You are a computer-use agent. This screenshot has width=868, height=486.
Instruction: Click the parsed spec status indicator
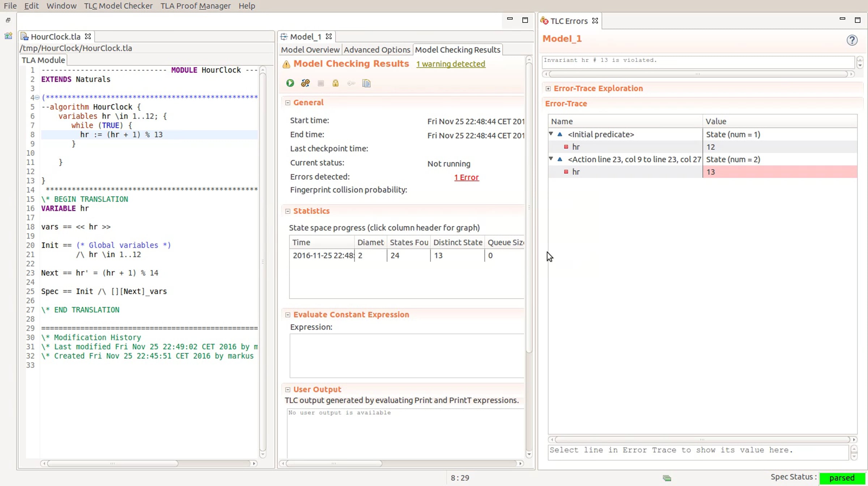[842, 478]
